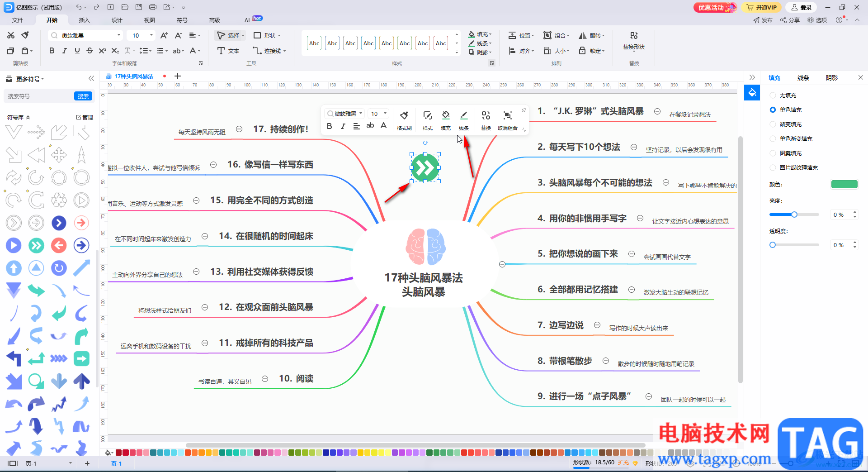Image resolution: width=868 pixels, height=472 pixels.
Task: Apply italic from the ribbon font group
Action: (64, 51)
